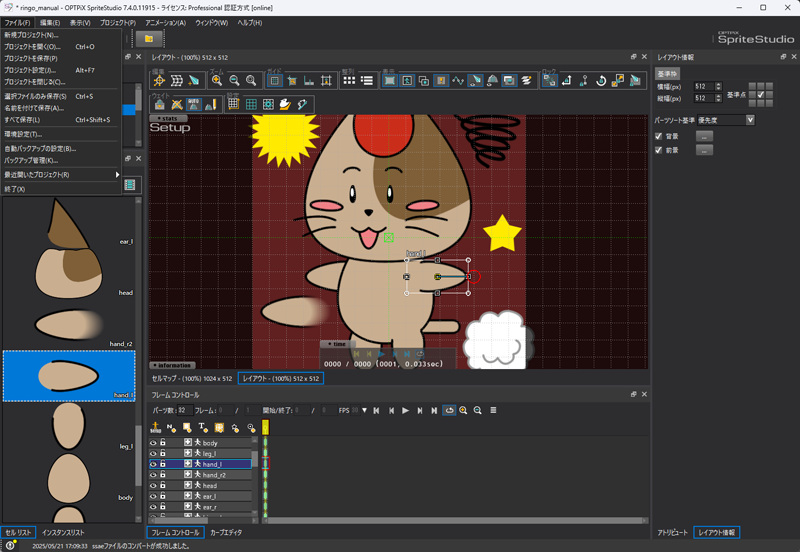The width and height of the screenshot is (800, 552).
Task: Click the add NULL part icon
Action: tap(171, 428)
